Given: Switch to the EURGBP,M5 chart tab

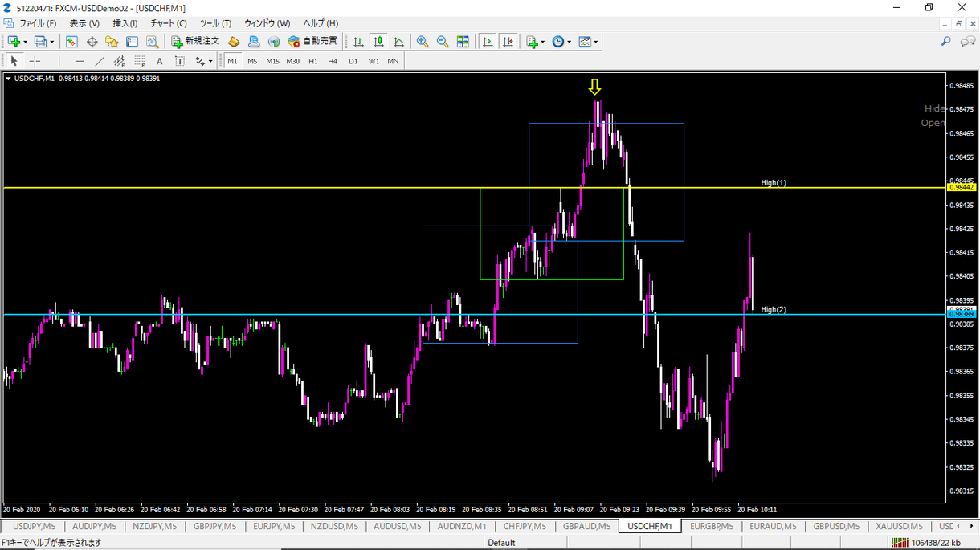Looking at the screenshot, I should point(711,527).
